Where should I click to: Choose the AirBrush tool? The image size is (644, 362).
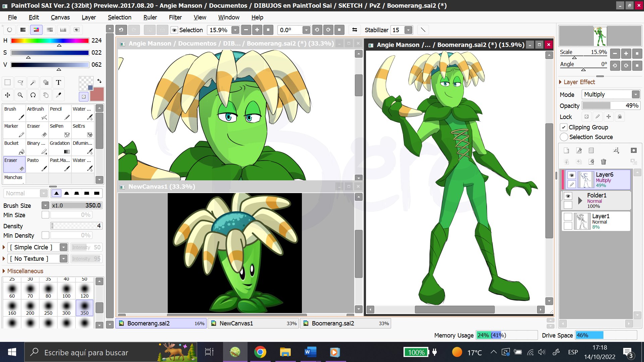(37, 113)
